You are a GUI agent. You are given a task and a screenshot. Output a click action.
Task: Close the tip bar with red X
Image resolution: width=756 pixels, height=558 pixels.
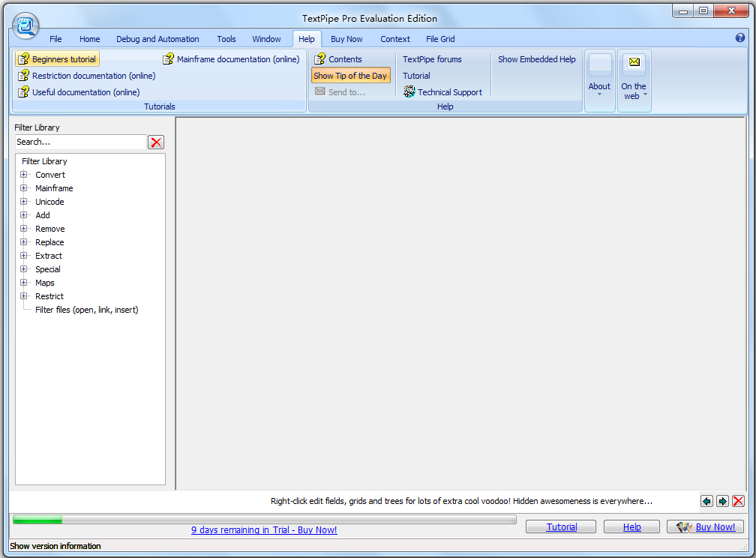click(738, 501)
